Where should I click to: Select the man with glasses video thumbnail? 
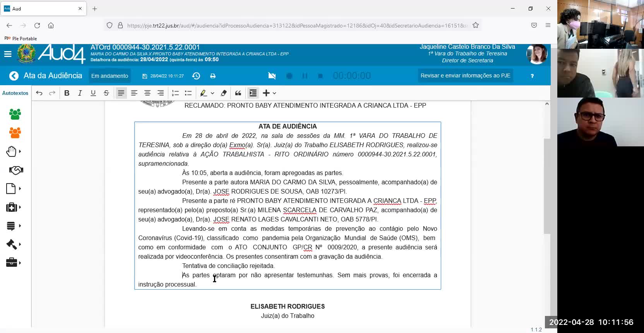601,122
